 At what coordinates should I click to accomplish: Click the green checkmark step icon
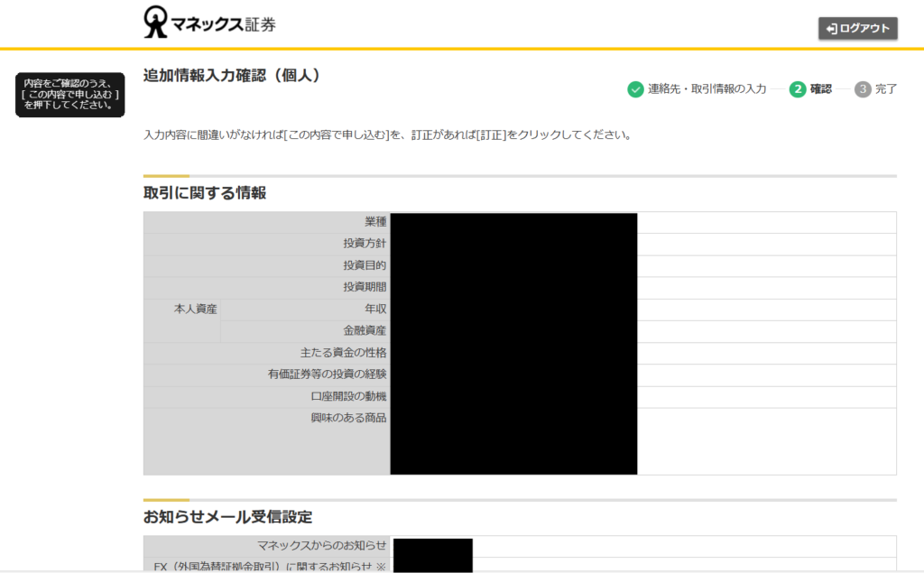pyautogui.click(x=635, y=89)
